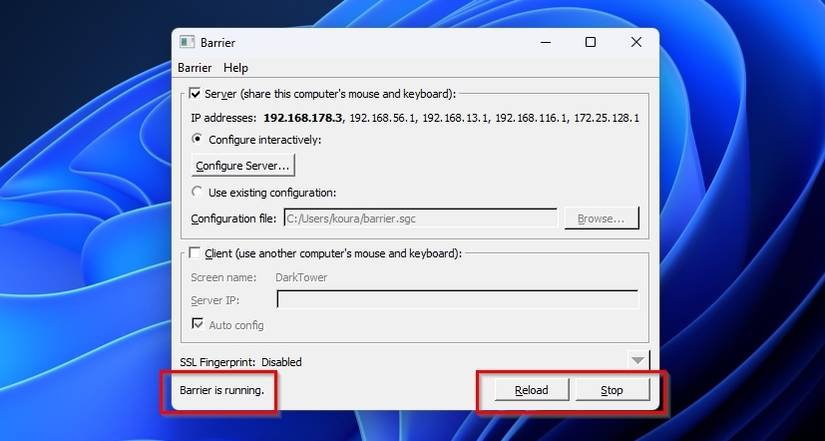This screenshot has height=441, width=825.
Task: Click the DarkTower screen name text
Action: tap(301, 277)
